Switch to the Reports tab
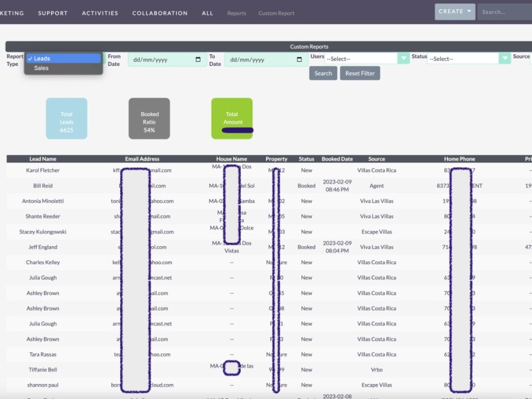This screenshot has height=399, width=532. coord(236,13)
